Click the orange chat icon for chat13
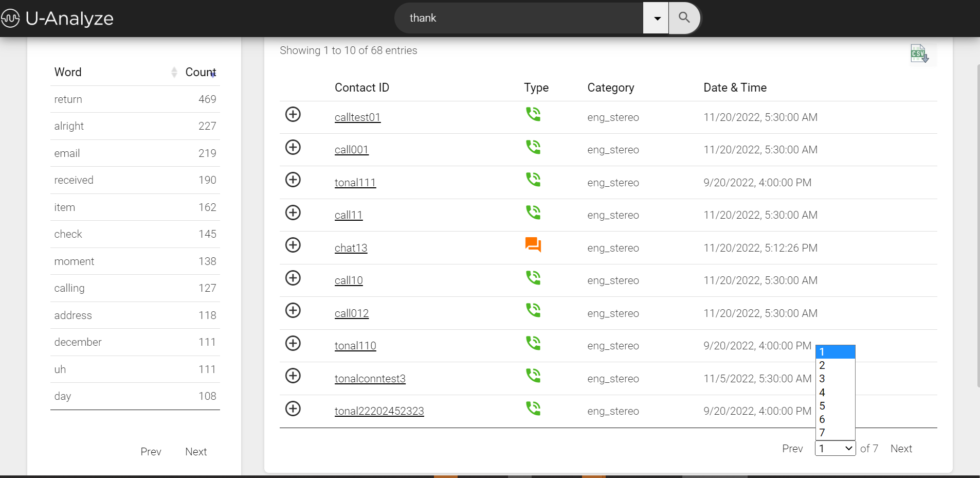 (x=533, y=245)
